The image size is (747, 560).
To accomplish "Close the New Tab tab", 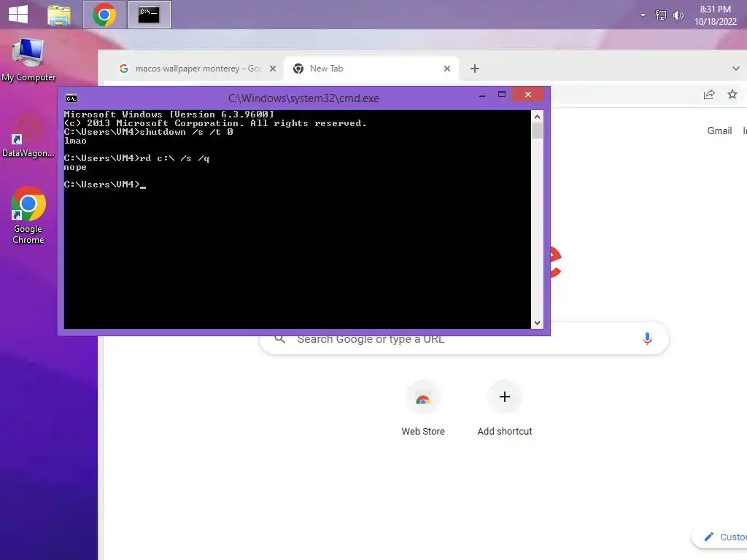I will tap(447, 69).
